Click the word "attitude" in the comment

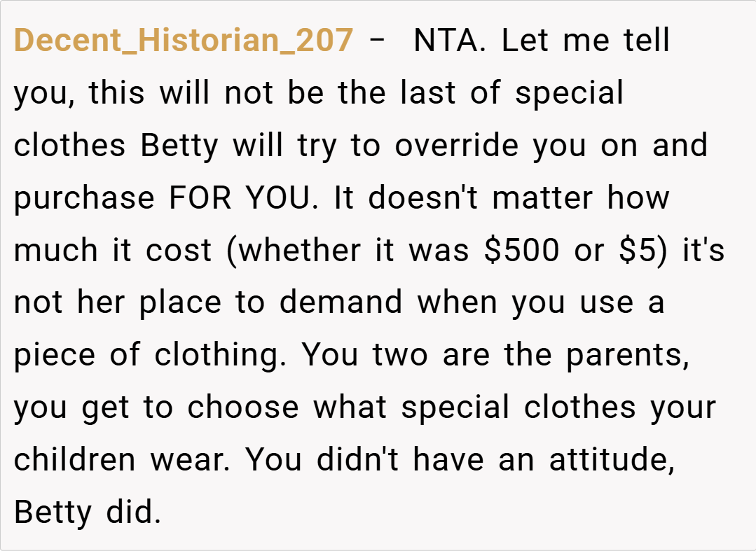click(611, 460)
